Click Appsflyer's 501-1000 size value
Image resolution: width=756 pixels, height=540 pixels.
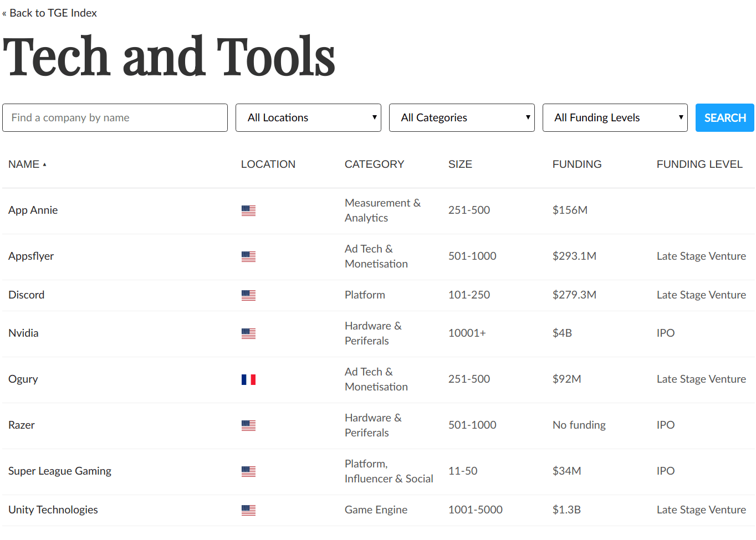click(x=472, y=256)
